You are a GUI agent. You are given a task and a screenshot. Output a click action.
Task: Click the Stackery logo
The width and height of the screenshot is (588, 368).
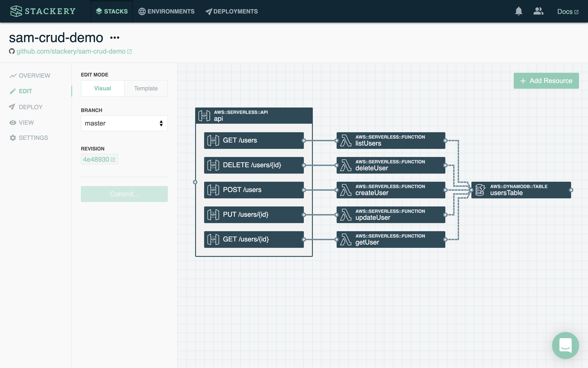click(43, 11)
